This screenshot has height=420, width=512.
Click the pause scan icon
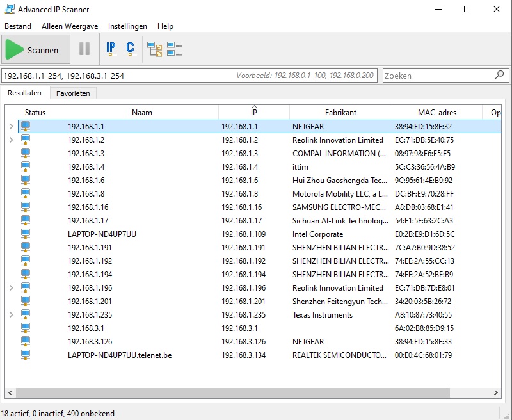[84, 49]
